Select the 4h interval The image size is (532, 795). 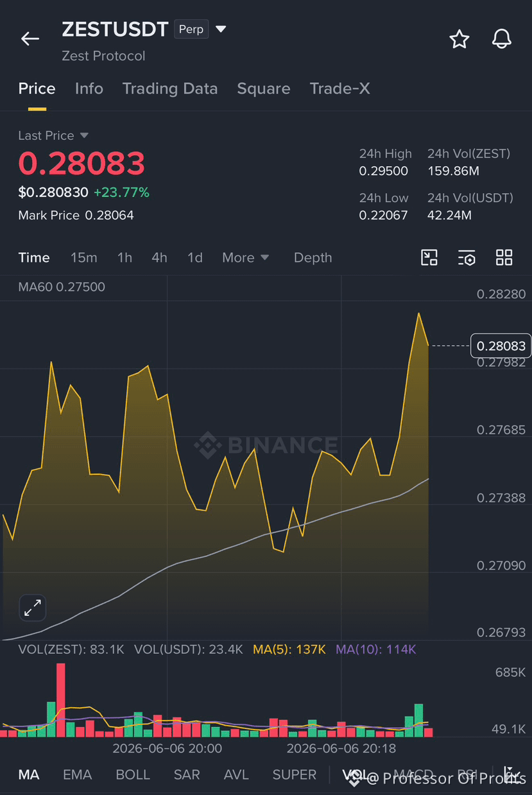159,257
